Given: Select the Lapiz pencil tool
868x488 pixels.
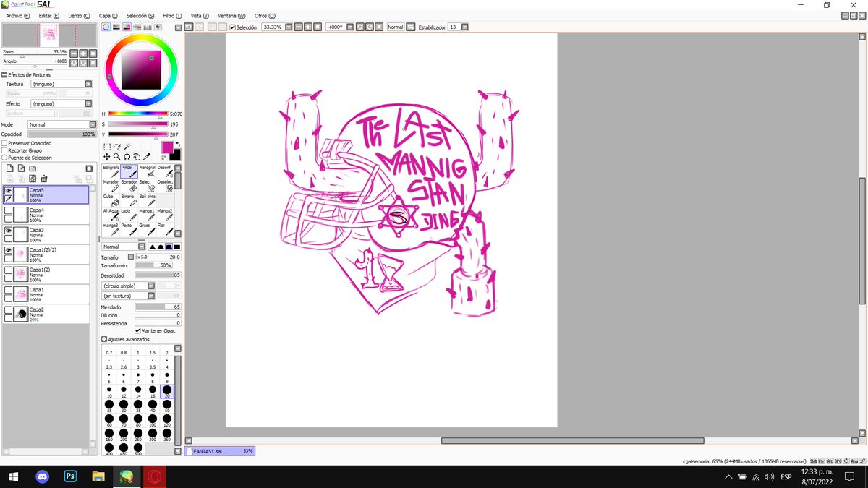Looking at the screenshot, I should (x=129, y=215).
